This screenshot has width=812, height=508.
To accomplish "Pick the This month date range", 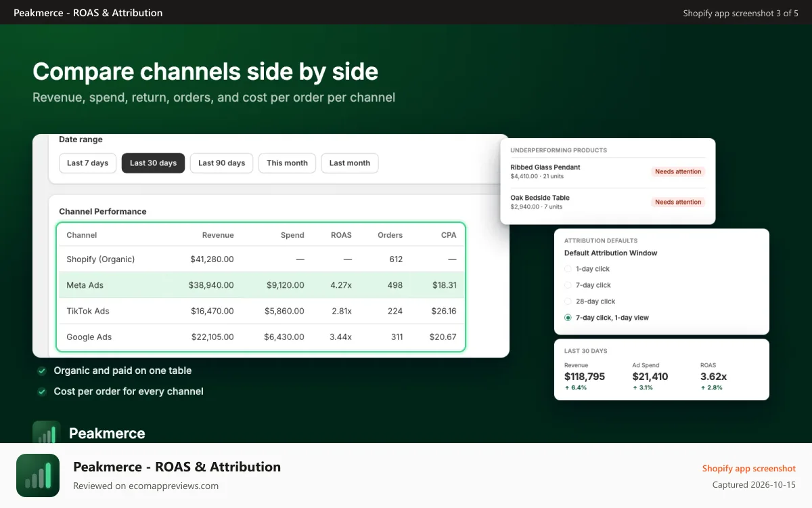I will pyautogui.click(x=287, y=163).
